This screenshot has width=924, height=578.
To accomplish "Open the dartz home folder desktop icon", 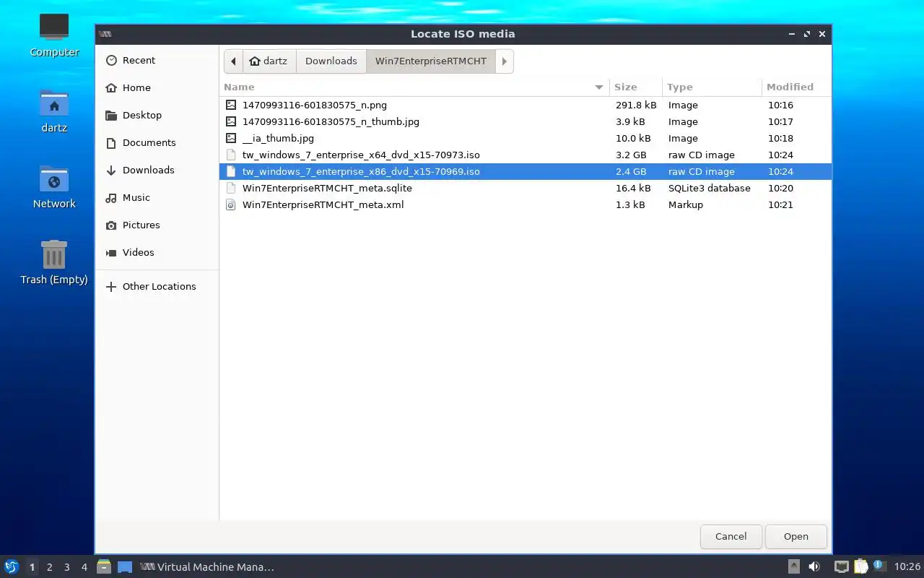I will coord(54,112).
